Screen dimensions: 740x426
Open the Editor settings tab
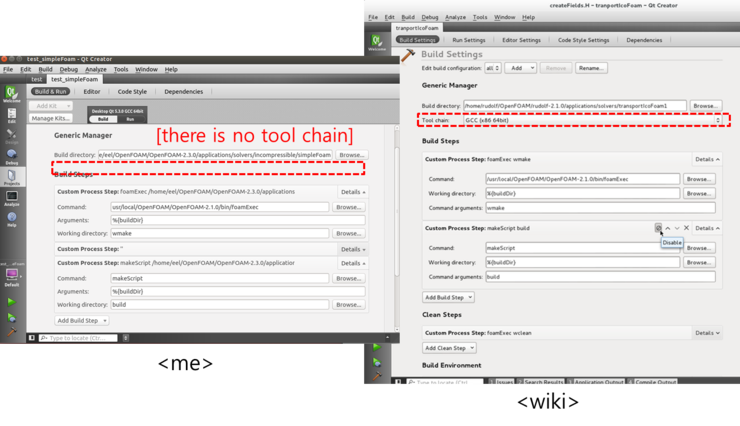[x=92, y=92]
